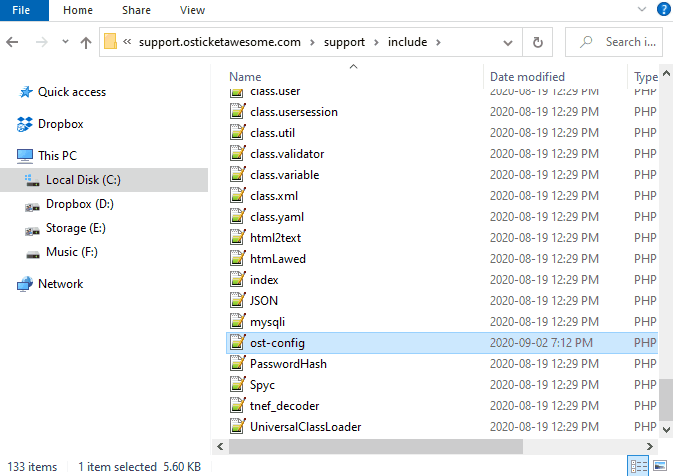The height and width of the screenshot is (476, 673).
Task: Click horizontal scrollbar left arrow
Action: point(220,446)
